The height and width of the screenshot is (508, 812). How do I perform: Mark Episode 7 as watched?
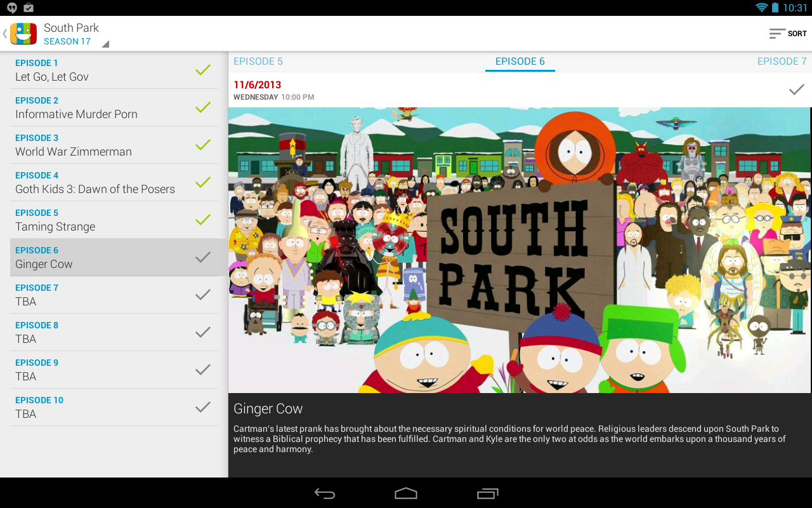click(x=203, y=295)
